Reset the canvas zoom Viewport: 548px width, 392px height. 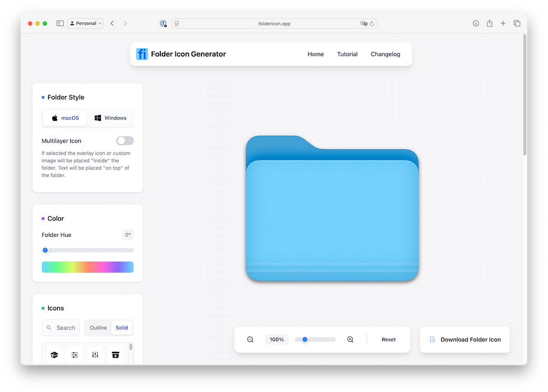388,339
